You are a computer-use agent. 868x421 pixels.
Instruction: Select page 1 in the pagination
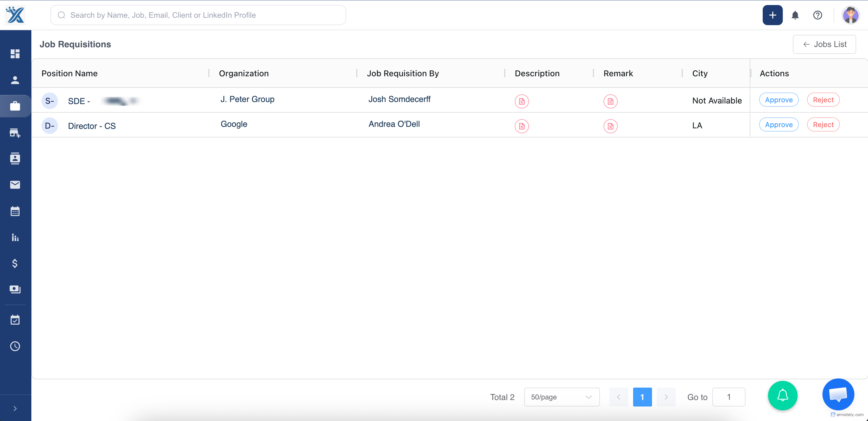click(x=642, y=397)
